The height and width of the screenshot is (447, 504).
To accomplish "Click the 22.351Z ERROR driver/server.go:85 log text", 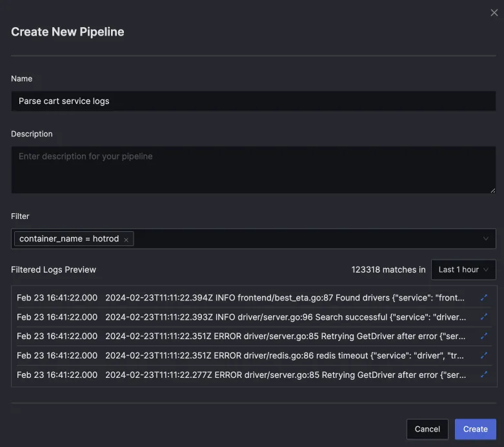I will [x=285, y=336].
